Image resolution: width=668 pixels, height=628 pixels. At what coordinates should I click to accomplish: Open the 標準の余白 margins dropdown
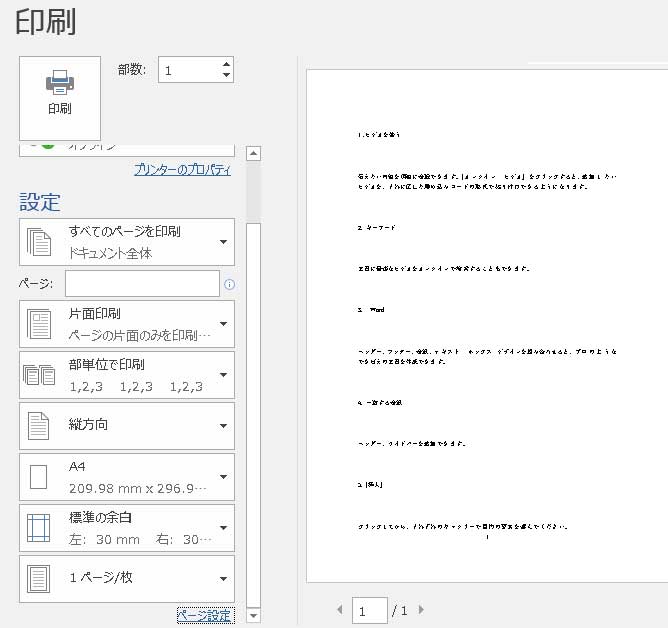(127, 528)
